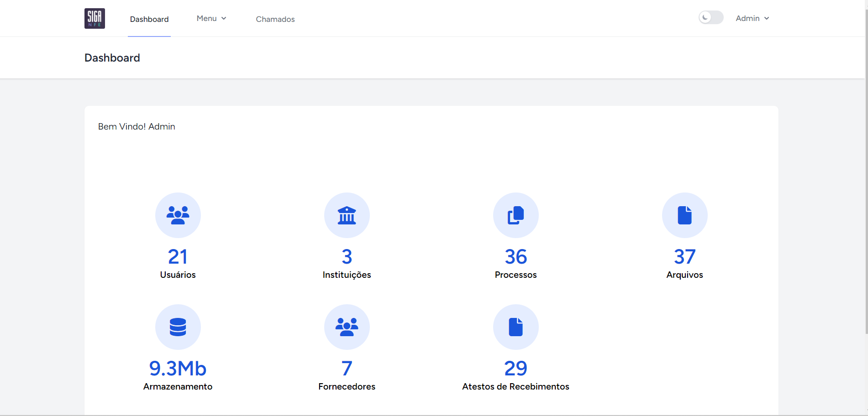Viewport: 868px width, 416px height.
Task: Click the Processos copy-documents icon
Action: 516,215
